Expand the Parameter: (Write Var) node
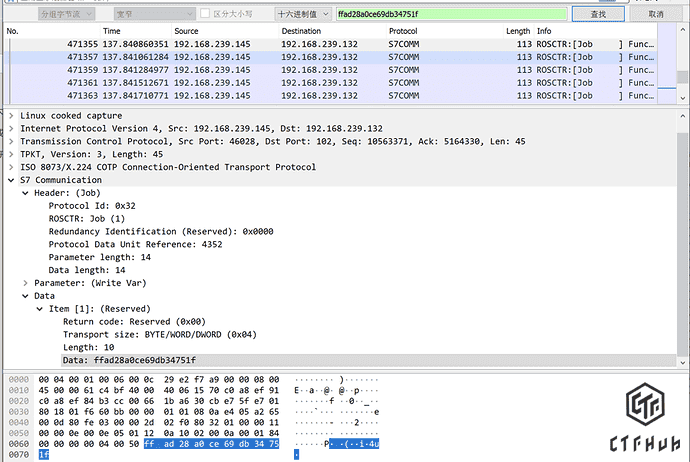The width and height of the screenshot is (690, 462). [25, 283]
